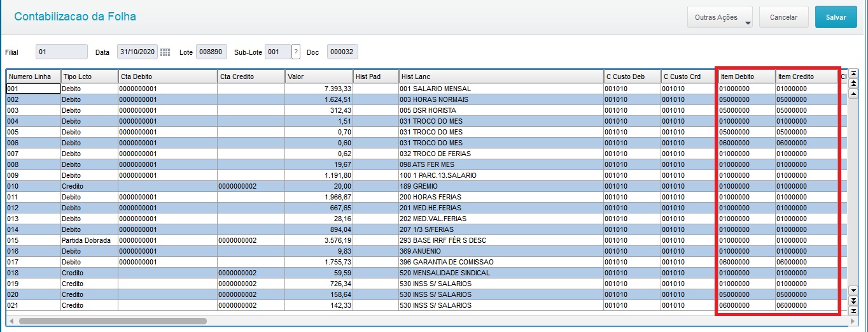Click the Tipo Lcto column header
This screenshot has height=332, width=868.
tap(88, 76)
